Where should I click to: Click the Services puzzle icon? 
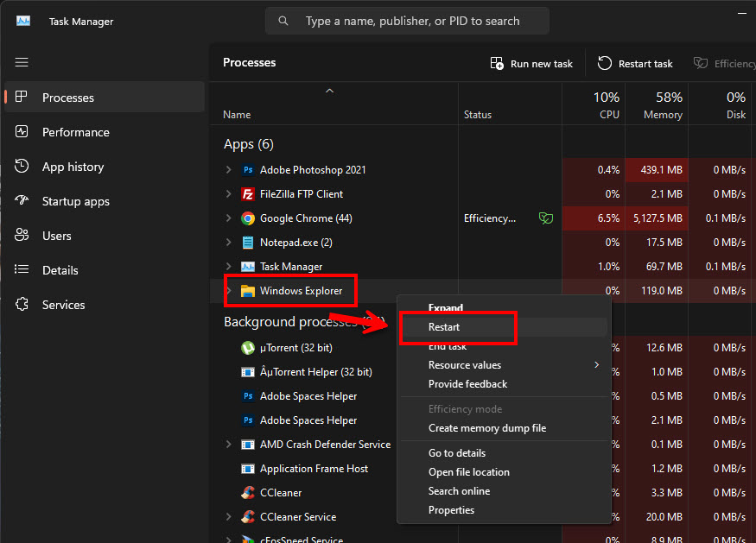22,304
